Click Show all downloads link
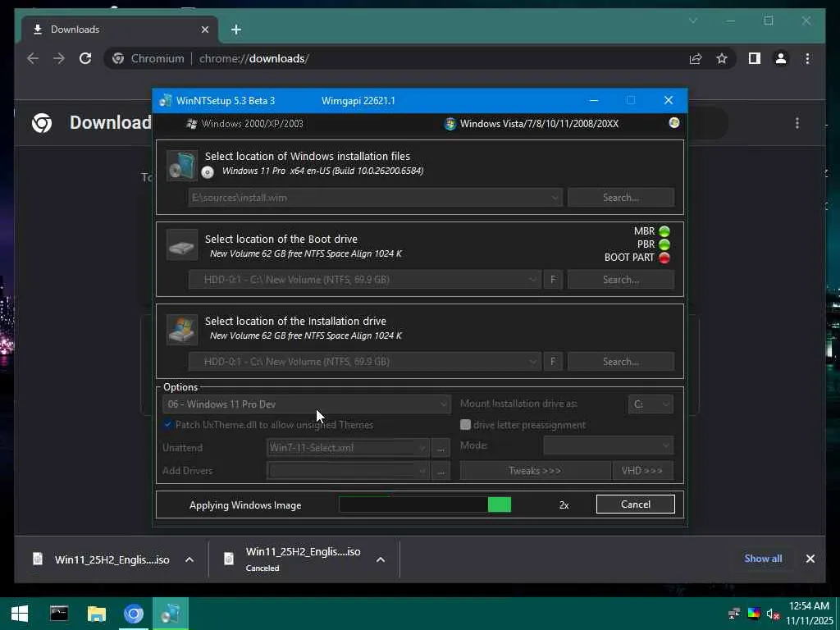The image size is (840, 630). pos(763,558)
